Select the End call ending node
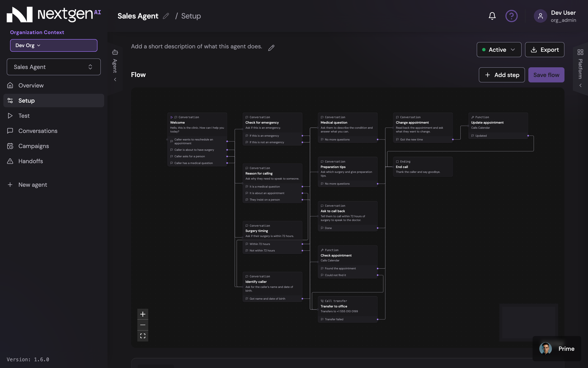 coord(423,167)
